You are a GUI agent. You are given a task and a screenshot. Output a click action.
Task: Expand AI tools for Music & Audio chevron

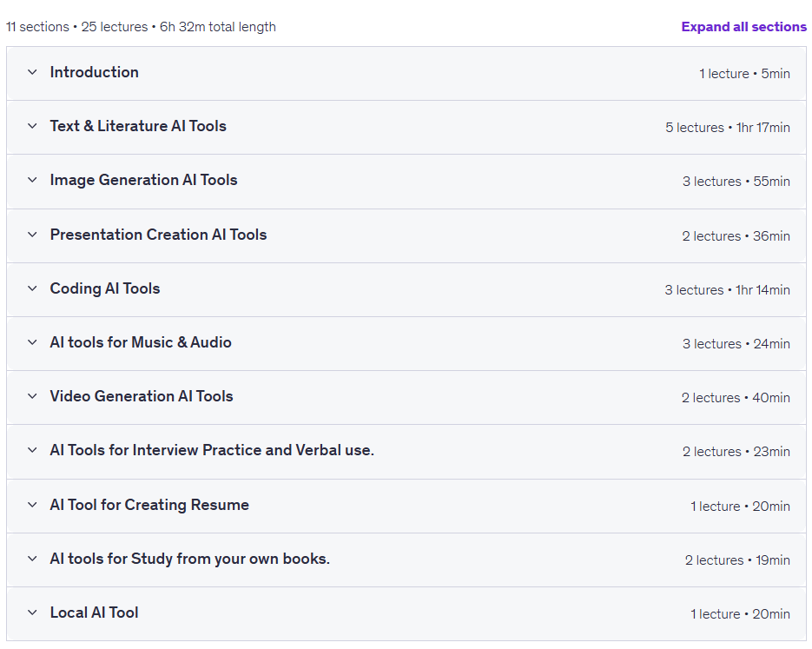click(x=32, y=342)
